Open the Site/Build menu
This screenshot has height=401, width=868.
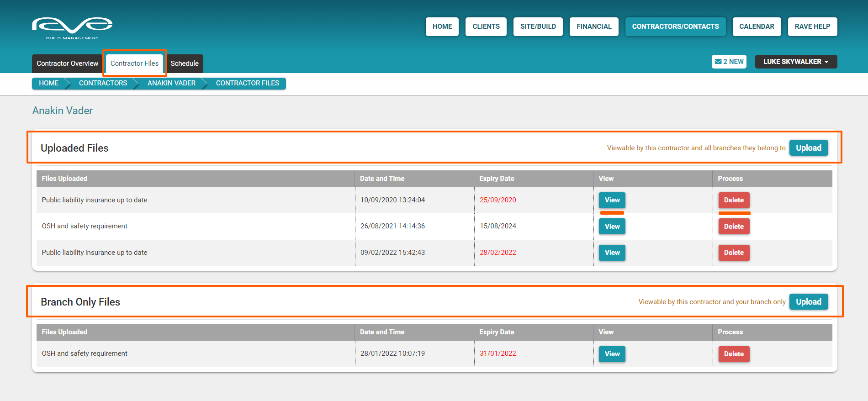[x=538, y=26]
